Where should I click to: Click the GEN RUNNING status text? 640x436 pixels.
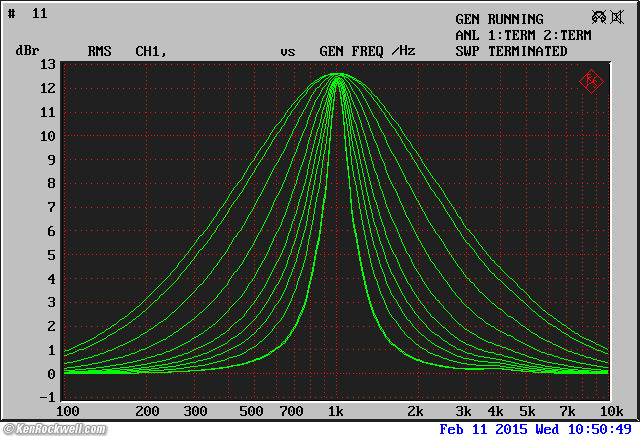499,19
